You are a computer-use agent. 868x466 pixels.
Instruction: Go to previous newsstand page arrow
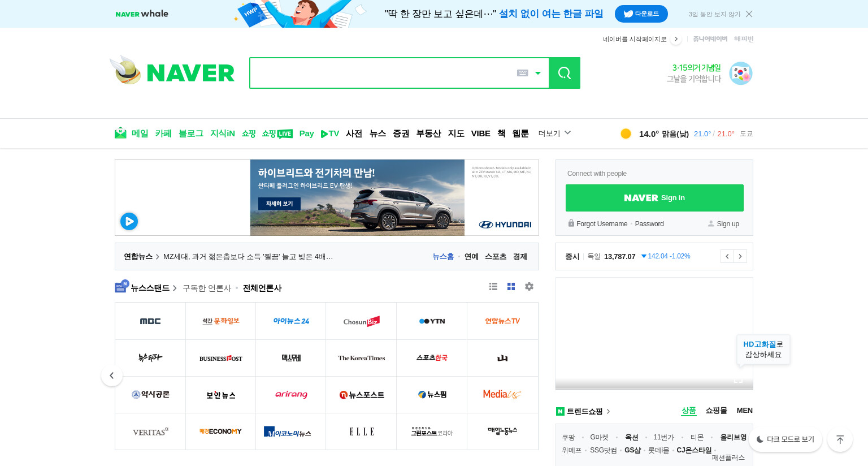(x=112, y=376)
